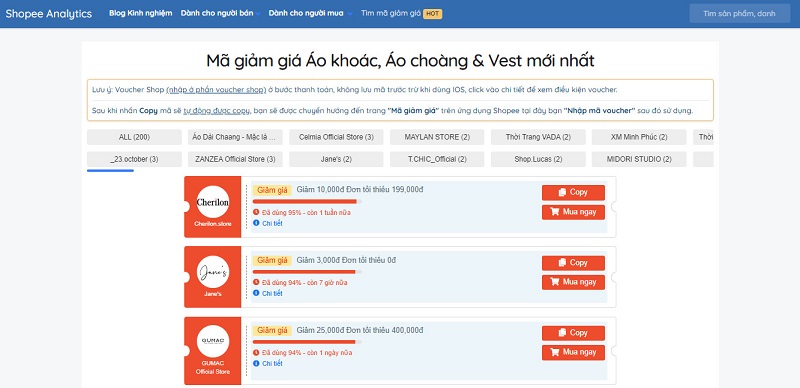The image size is (800, 388).
Task: Click 'Giảm 3,000đ Đơn tối thiểu 0đ' text
Action: click(x=346, y=260)
